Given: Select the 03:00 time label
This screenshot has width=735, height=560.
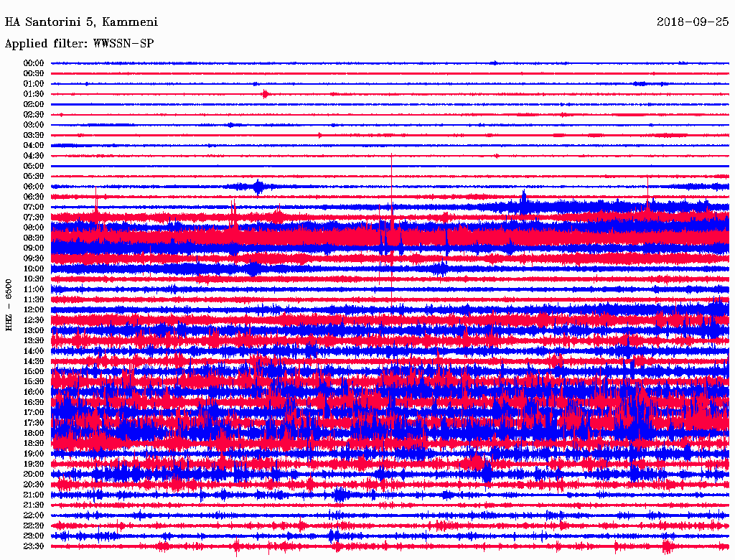Looking at the screenshot, I should tap(34, 125).
